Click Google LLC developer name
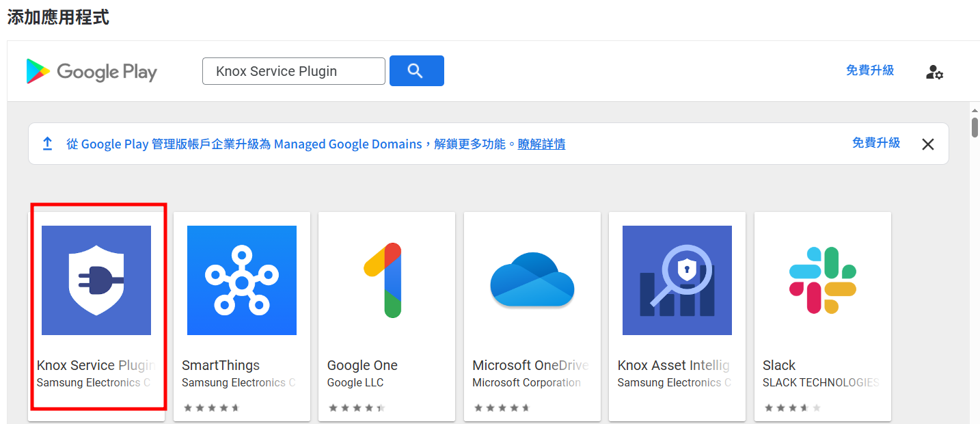 [x=355, y=383]
